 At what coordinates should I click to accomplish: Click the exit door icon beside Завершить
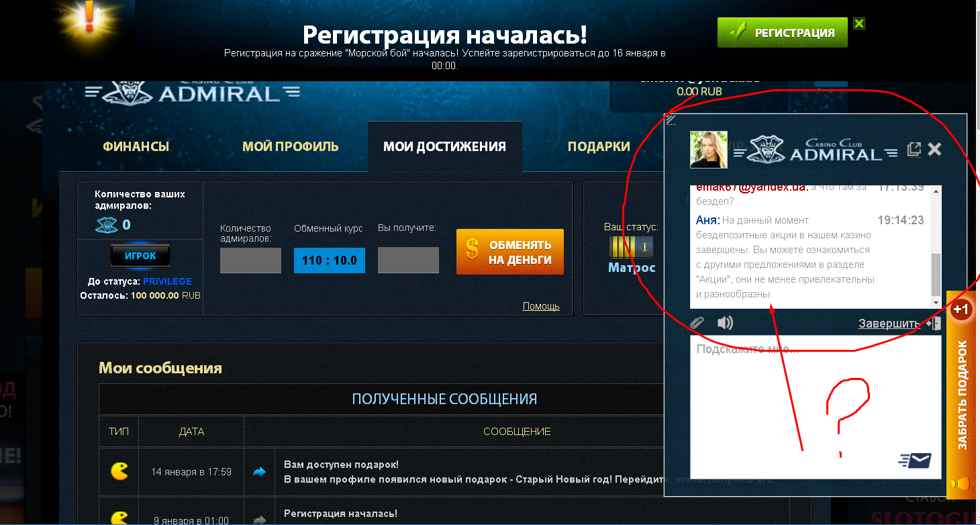[934, 324]
